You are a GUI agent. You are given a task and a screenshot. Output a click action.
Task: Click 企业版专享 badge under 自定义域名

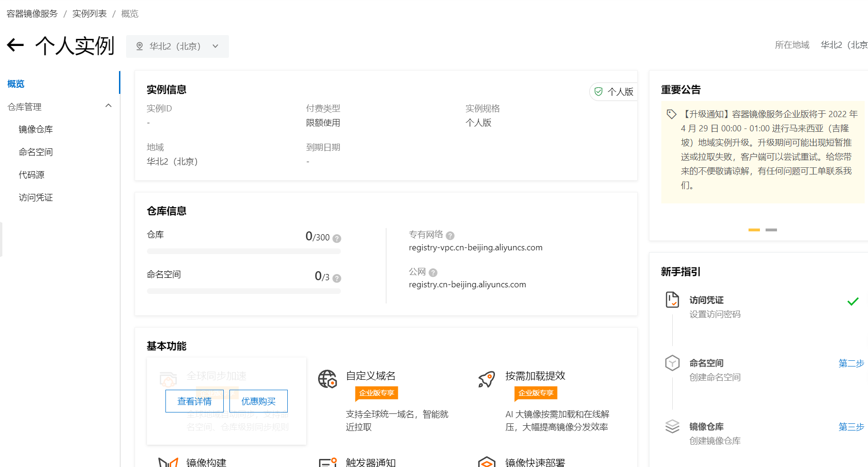tap(376, 393)
